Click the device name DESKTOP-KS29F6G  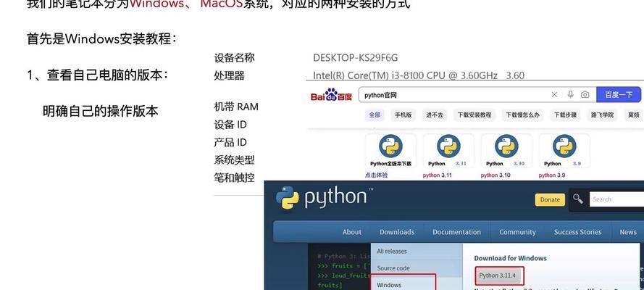355,58
